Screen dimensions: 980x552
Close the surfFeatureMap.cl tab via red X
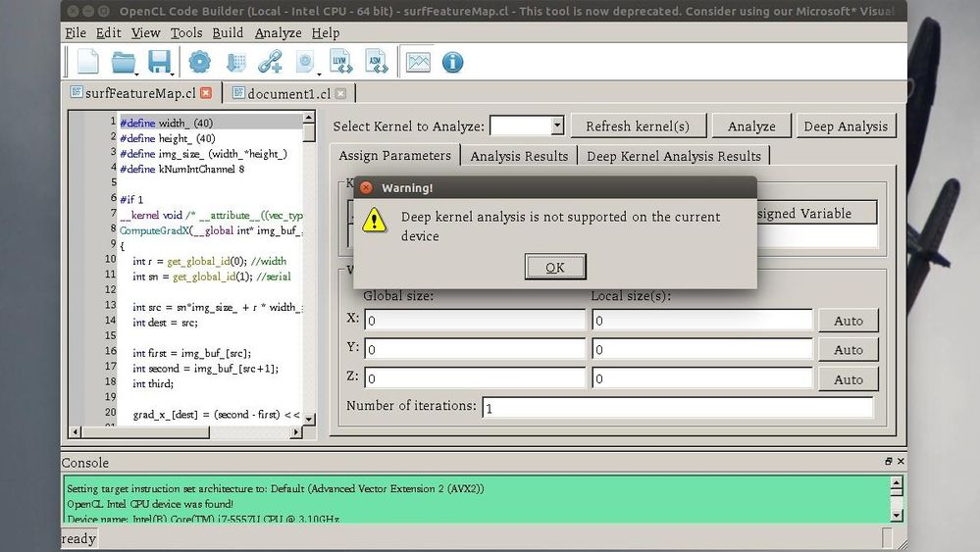click(x=206, y=93)
